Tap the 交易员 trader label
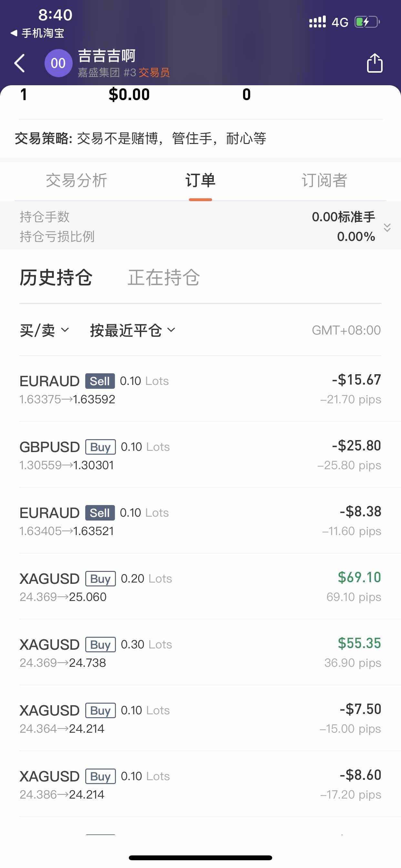The image size is (401, 868). point(154,72)
